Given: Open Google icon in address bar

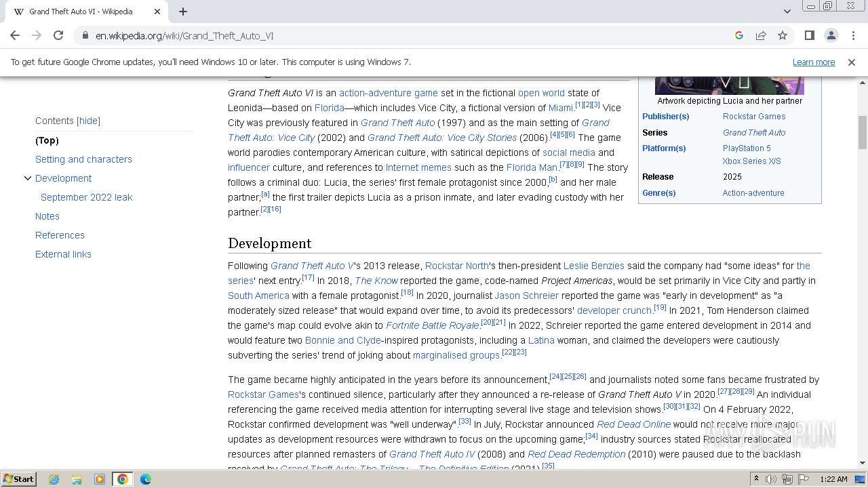Looking at the screenshot, I should point(739,35).
